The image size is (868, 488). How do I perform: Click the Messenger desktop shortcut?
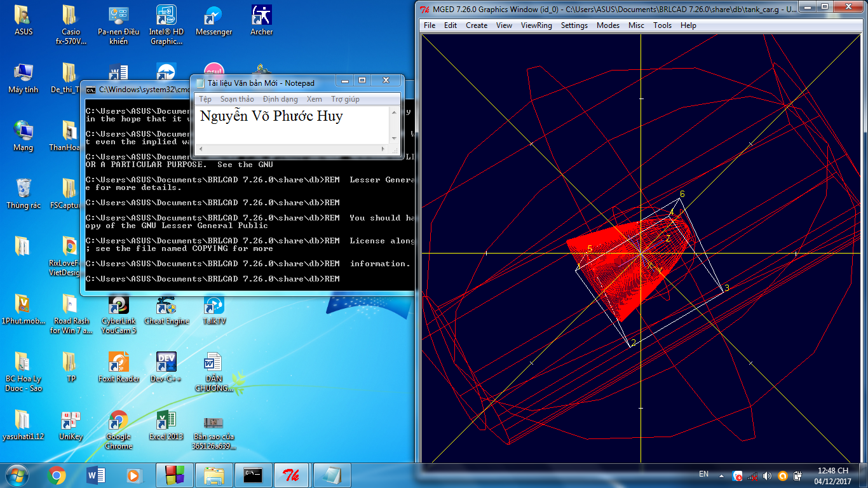click(x=214, y=20)
